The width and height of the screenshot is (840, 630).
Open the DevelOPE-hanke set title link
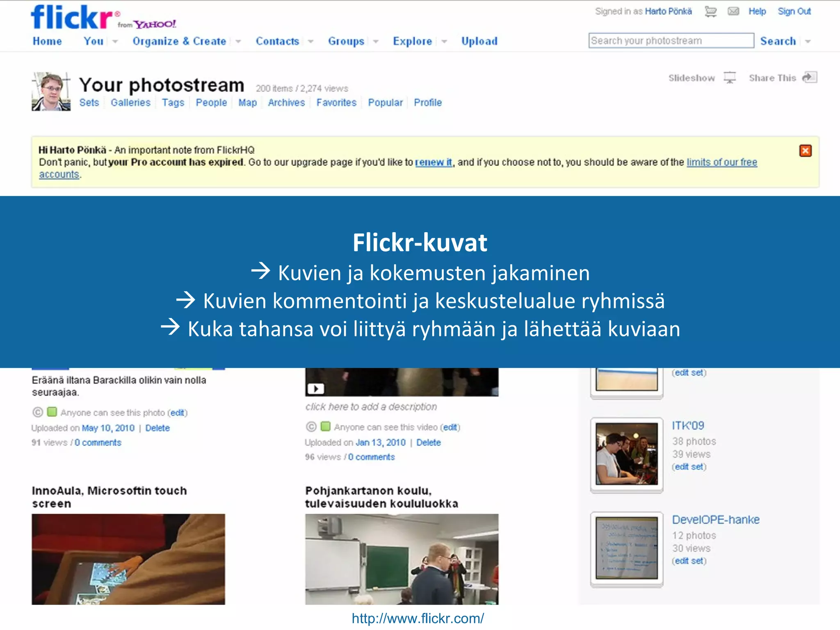click(x=716, y=520)
